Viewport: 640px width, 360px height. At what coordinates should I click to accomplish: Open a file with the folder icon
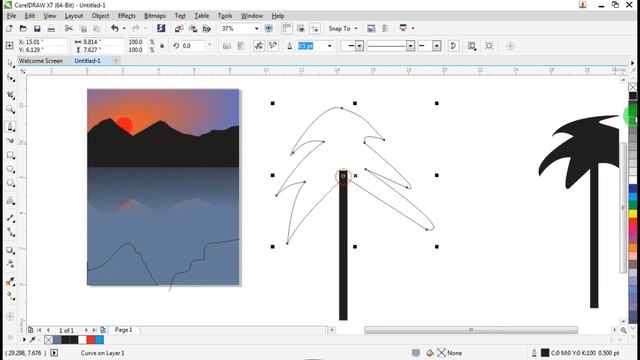pyautogui.click(x=23, y=29)
